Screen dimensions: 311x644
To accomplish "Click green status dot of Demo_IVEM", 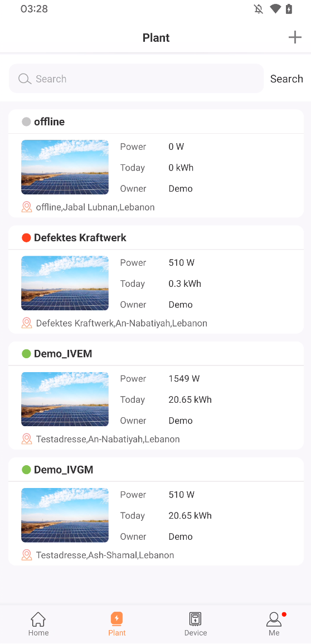I will coord(26,354).
